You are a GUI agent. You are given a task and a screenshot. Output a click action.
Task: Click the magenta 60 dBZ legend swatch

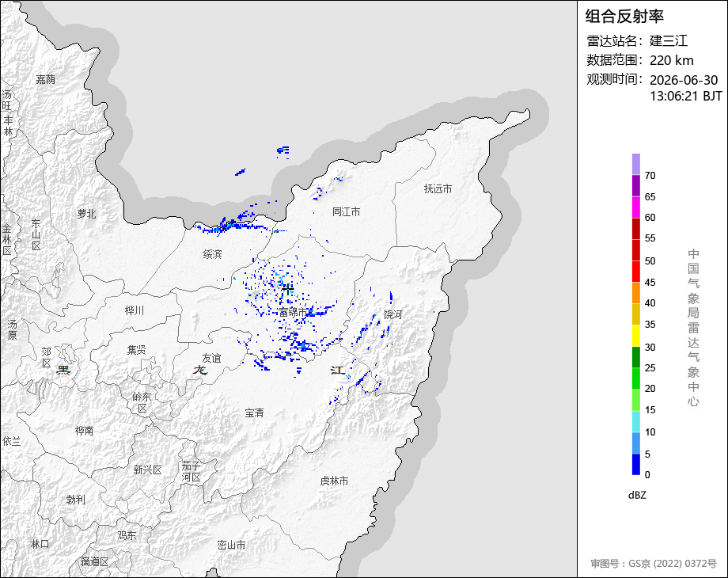pyautogui.click(x=636, y=207)
